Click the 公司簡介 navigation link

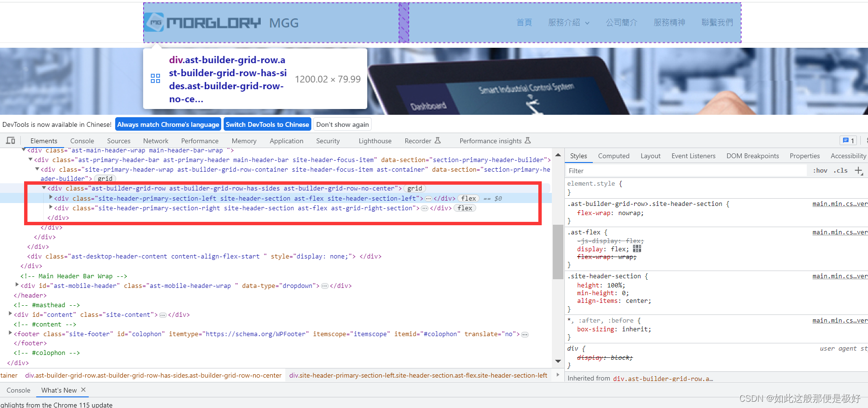tap(622, 23)
